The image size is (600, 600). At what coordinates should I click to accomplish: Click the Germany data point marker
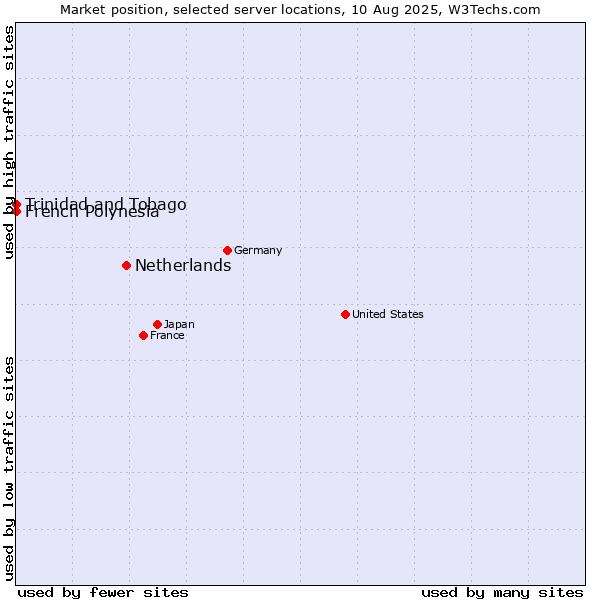227,251
